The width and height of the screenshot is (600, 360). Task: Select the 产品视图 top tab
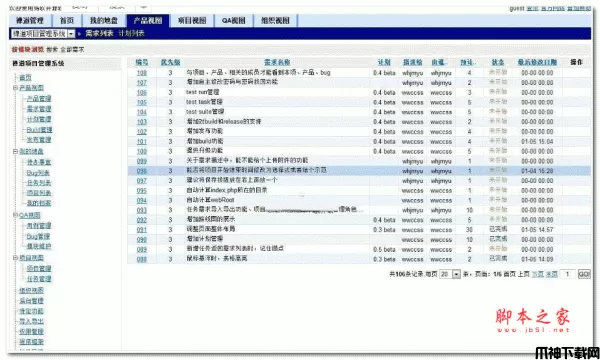click(x=148, y=21)
